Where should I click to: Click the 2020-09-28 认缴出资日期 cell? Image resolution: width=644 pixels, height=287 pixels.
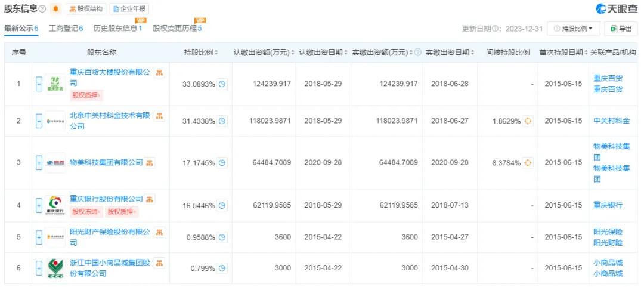pyautogui.click(x=323, y=163)
